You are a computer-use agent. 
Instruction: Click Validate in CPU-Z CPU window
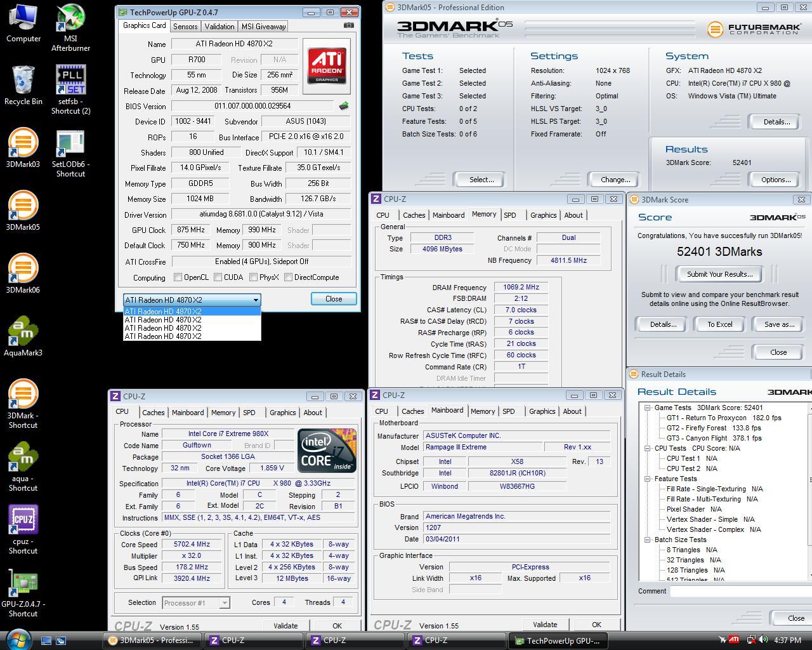(x=285, y=625)
